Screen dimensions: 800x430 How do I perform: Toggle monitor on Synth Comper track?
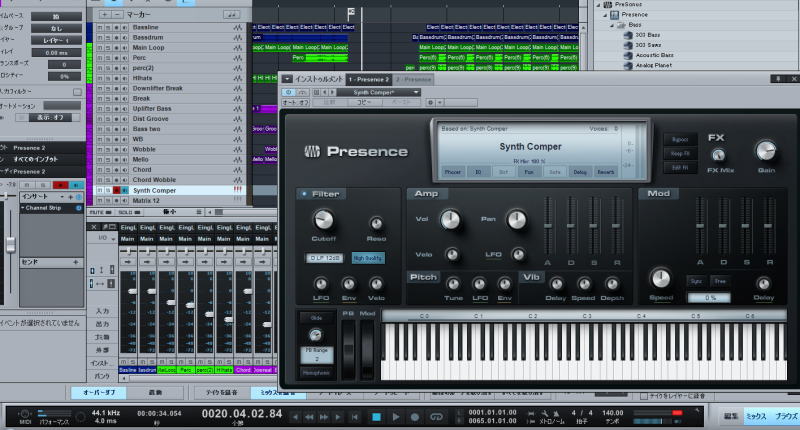click(124, 190)
